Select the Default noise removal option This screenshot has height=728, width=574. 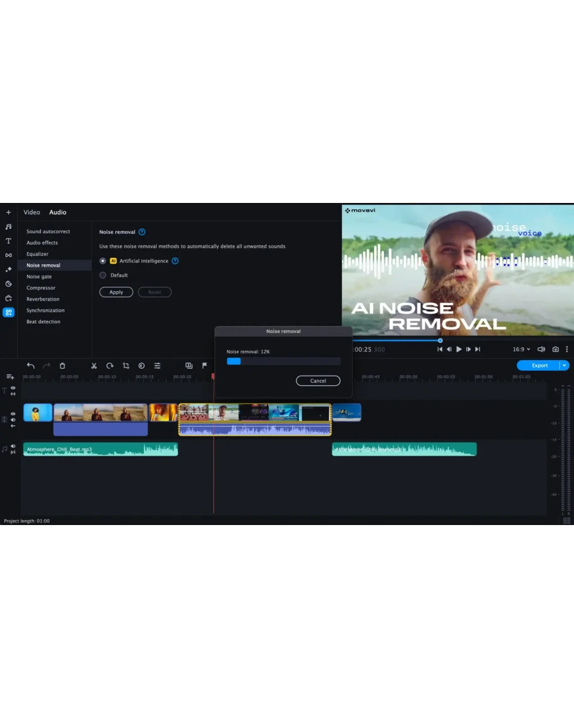103,275
